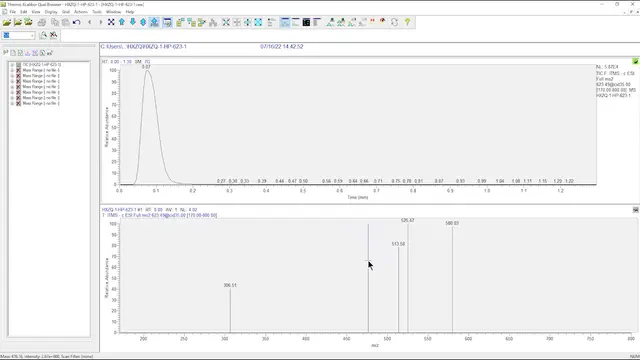The image size is (640, 360).
Task: Toggle the green pin on the chromatogram pane
Action: pyautogui.click(x=636, y=61)
